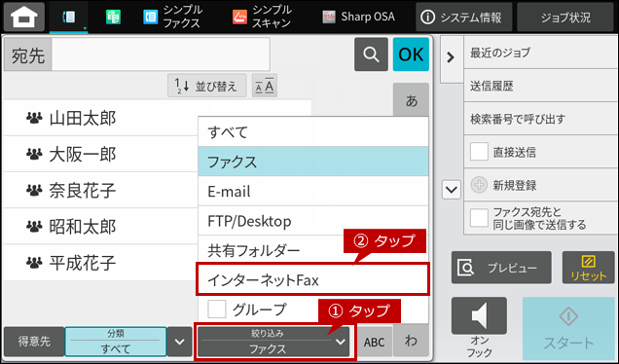Open プレビュー
Screen dimensions: 619x364
(501, 268)
